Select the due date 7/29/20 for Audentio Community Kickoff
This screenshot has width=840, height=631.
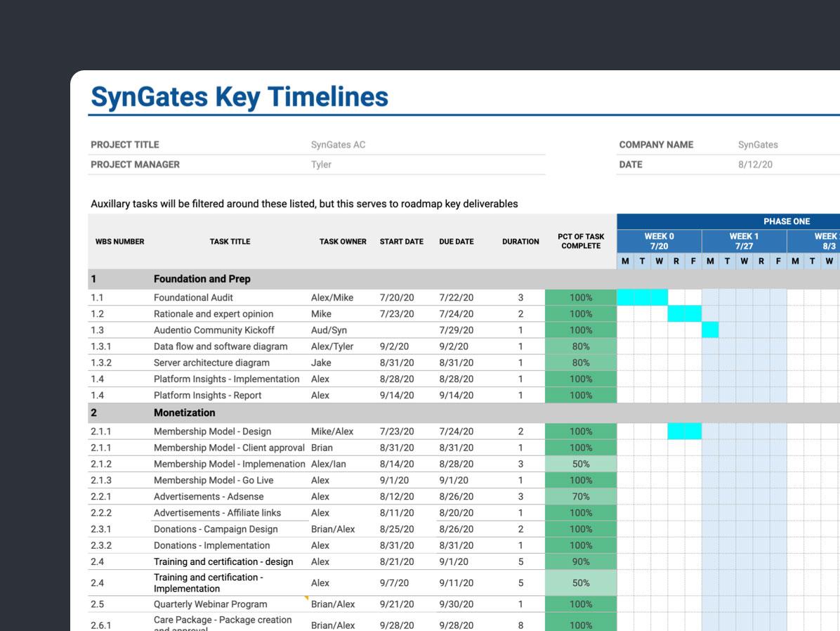pos(456,330)
